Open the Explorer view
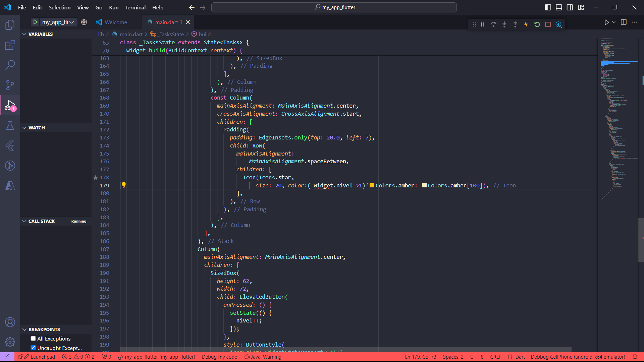 (x=10, y=25)
